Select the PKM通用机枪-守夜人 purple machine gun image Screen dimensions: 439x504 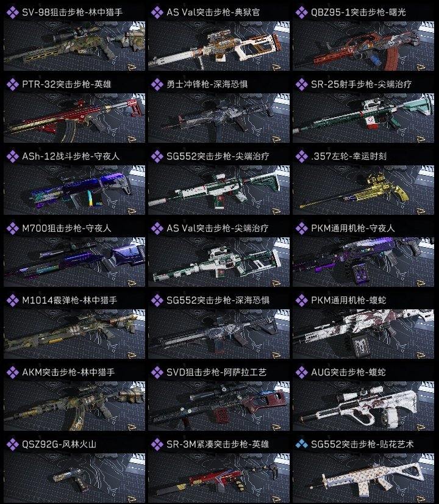pos(363,262)
